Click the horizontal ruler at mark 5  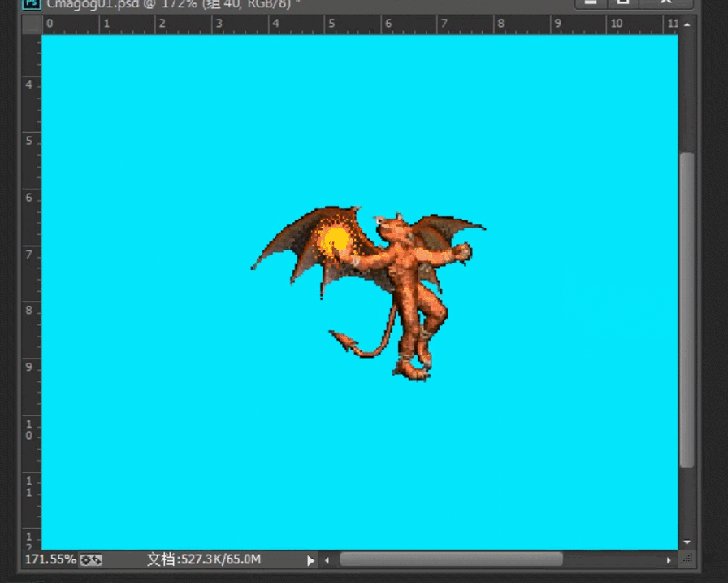click(x=331, y=24)
